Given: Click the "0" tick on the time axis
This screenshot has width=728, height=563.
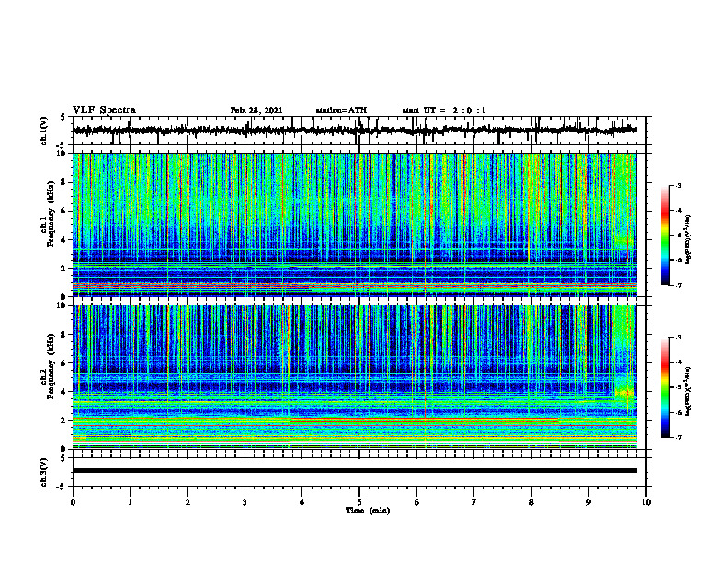Looking at the screenshot, I should (x=73, y=502).
